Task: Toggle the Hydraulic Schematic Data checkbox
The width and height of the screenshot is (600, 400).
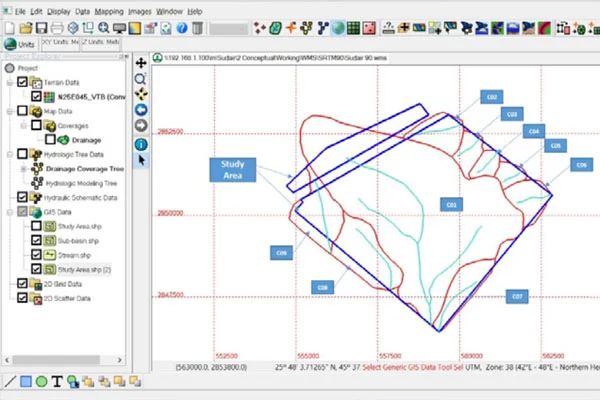Action: (x=22, y=198)
